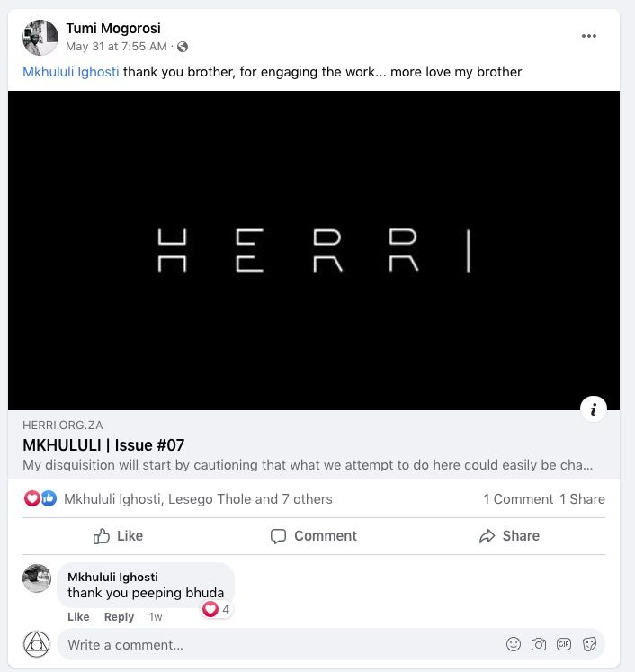View the post's love and like reactions

pyautogui.click(x=40, y=499)
